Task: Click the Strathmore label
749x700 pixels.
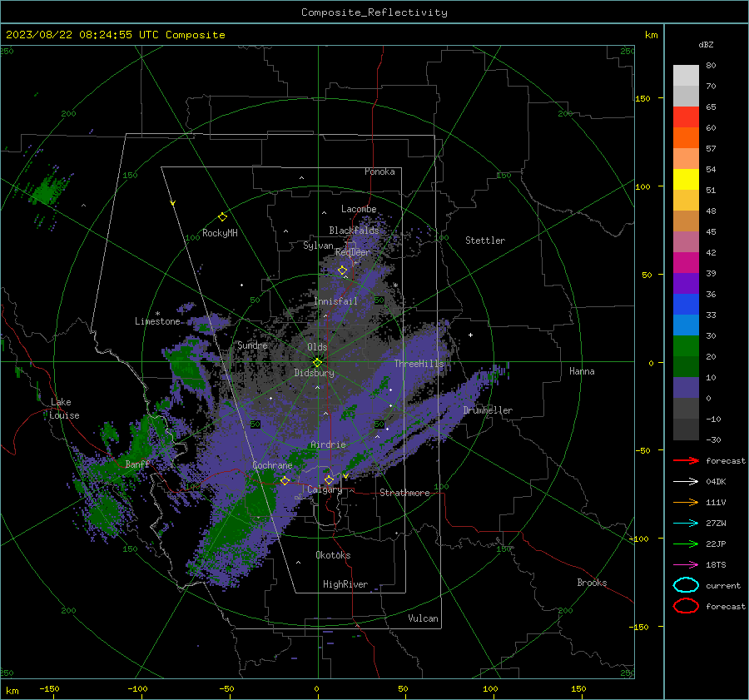Action: (404, 493)
